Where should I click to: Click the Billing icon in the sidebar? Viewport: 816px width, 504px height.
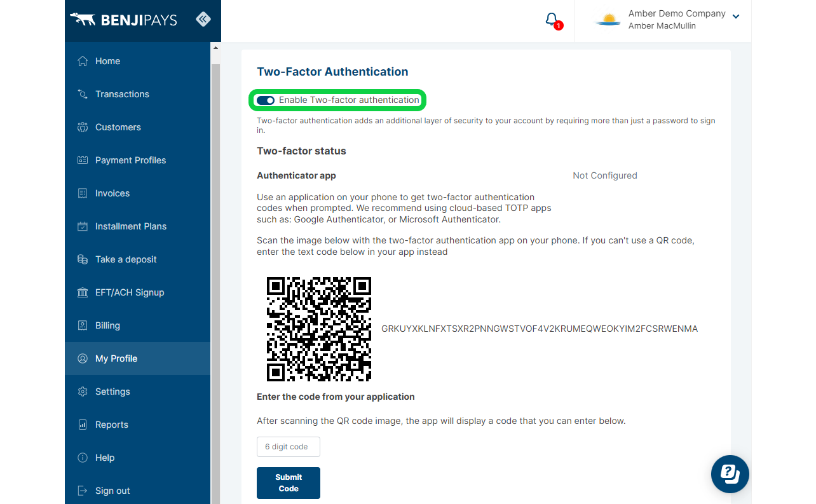(82, 325)
